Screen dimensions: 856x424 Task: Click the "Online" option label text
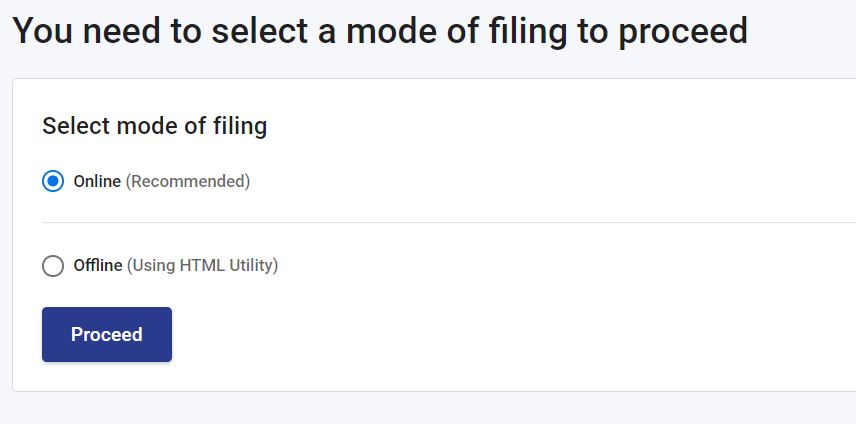97,181
